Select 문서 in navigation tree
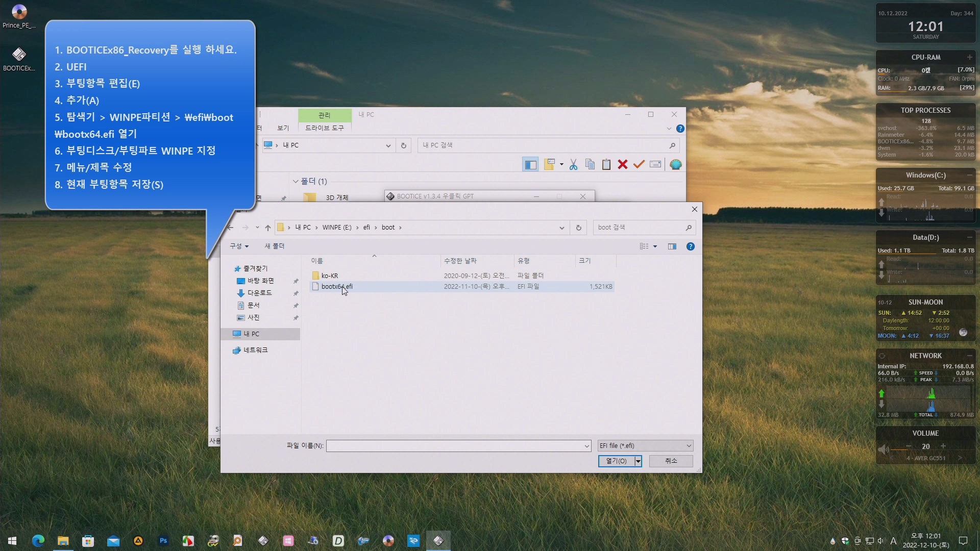This screenshot has width=980, height=551. click(253, 305)
